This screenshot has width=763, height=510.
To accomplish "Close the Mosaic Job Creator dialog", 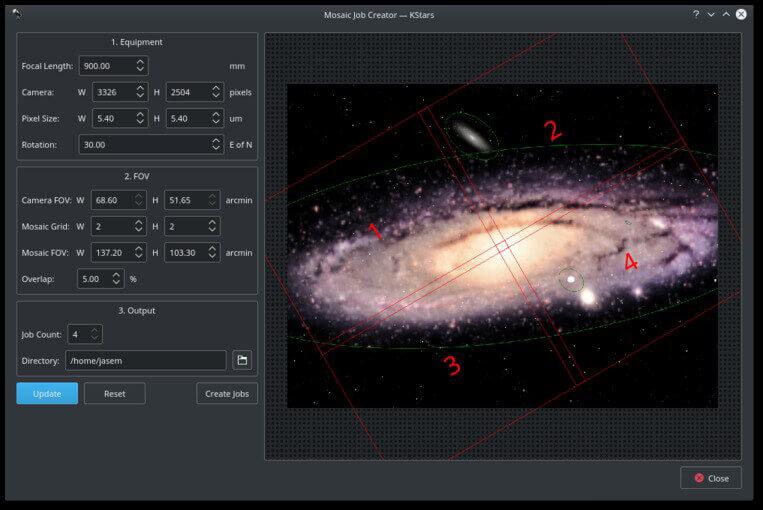I will [x=711, y=478].
